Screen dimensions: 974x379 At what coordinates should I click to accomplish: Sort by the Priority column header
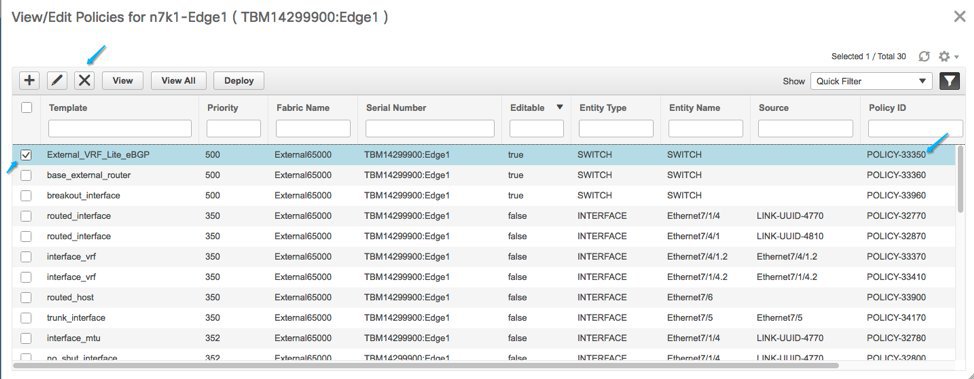pyautogui.click(x=222, y=107)
